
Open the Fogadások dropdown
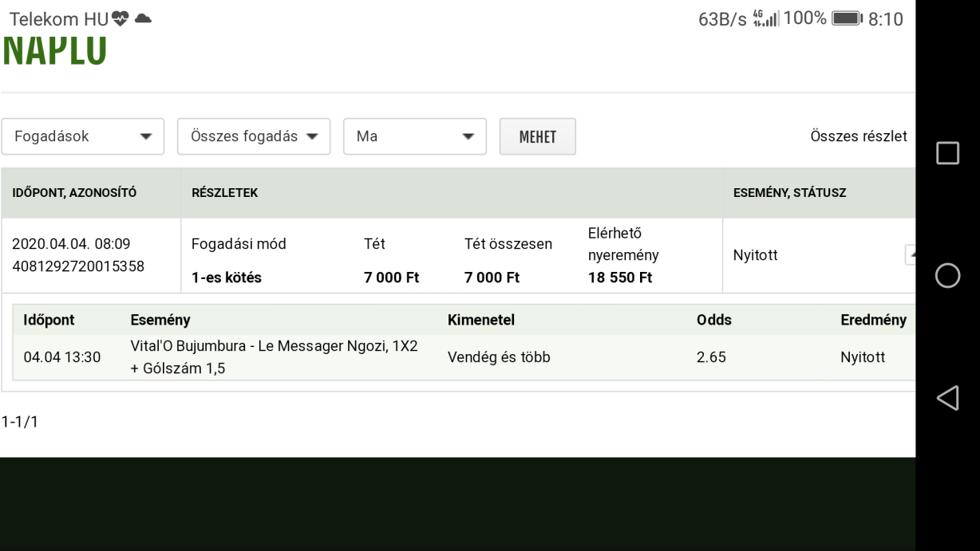click(82, 136)
